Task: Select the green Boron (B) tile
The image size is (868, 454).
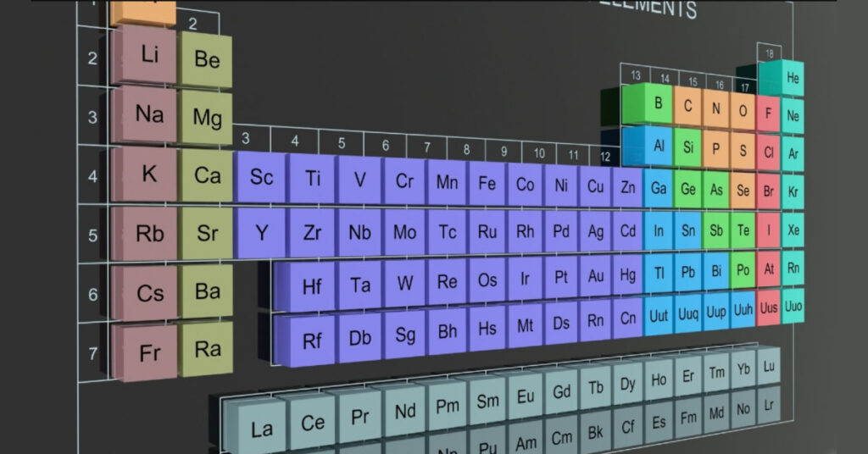Action: (x=658, y=104)
